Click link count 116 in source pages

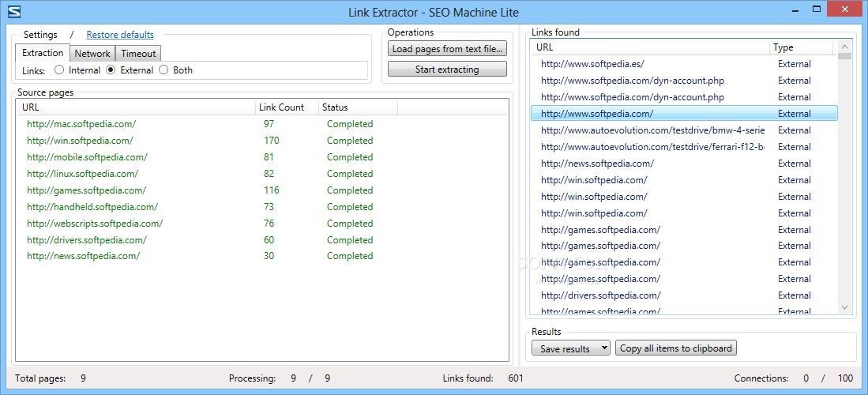click(271, 190)
